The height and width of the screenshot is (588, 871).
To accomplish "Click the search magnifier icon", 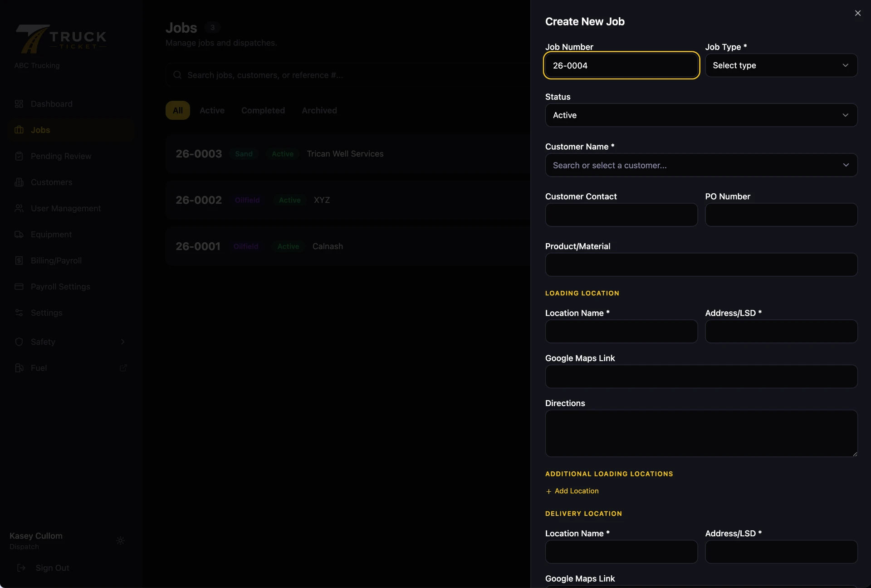I will (x=177, y=75).
